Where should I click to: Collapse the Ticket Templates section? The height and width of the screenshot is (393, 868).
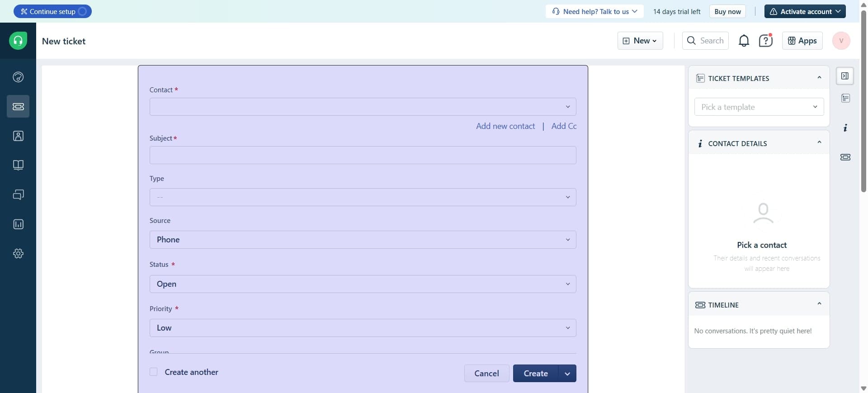819,78
